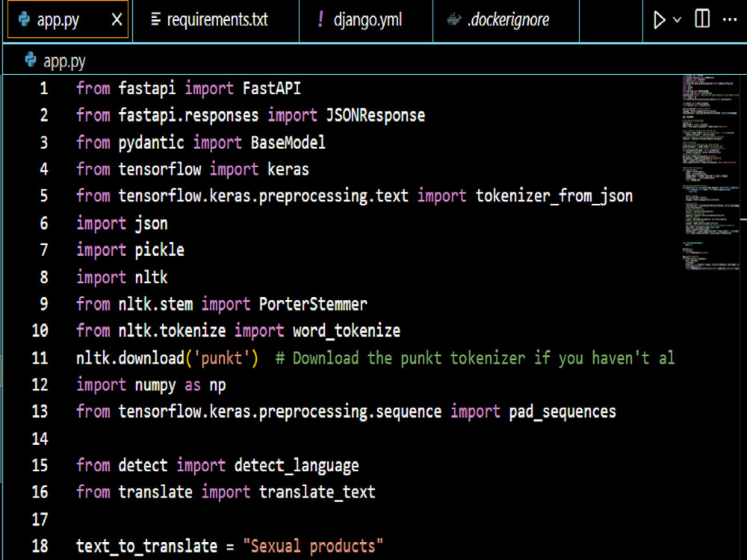The height and width of the screenshot is (560, 747).
Task: Click line number 11 in the gutter
Action: click(40, 358)
